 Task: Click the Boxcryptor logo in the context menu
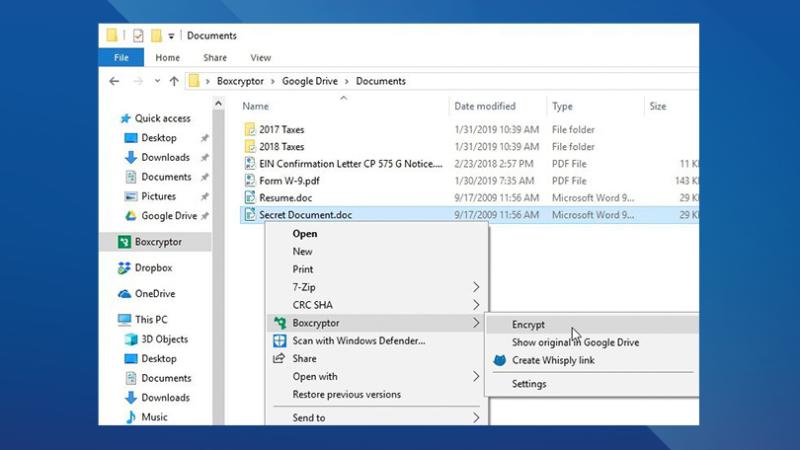point(280,323)
